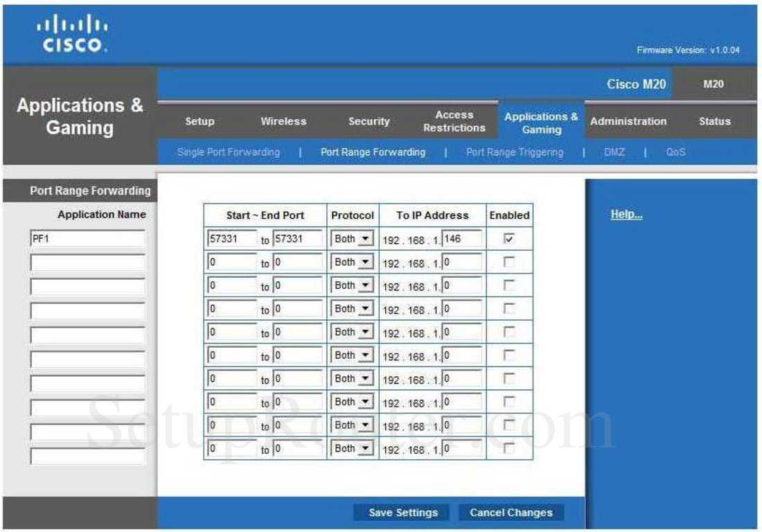762x532 pixels.
Task: Click end port field showing 57331
Action: click(297, 238)
